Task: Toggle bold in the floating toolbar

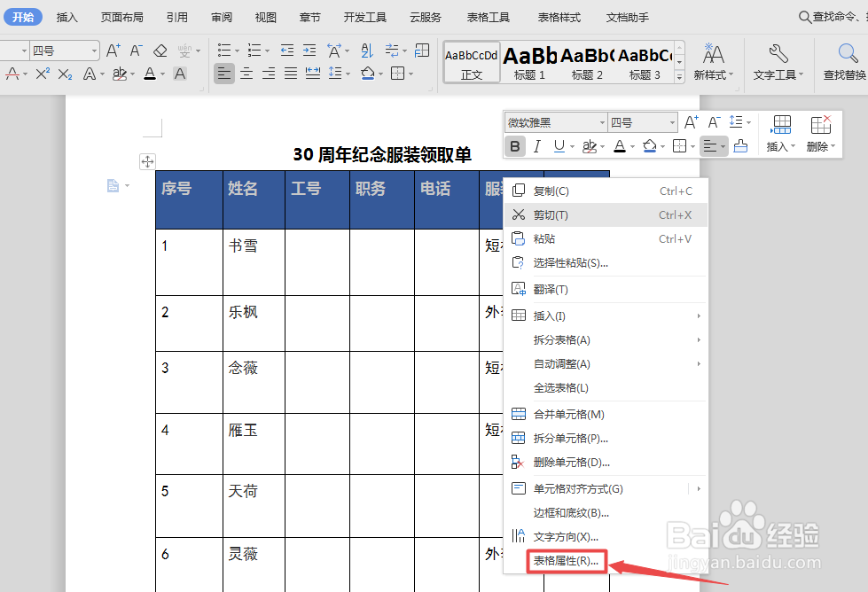Action: pos(515,146)
